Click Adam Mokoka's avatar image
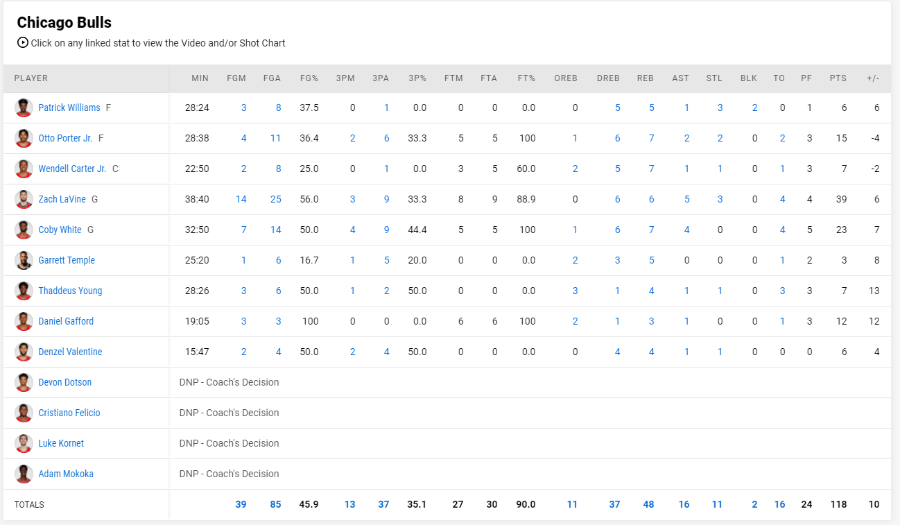The image size is (900, 525). click(x=24, y=474)
